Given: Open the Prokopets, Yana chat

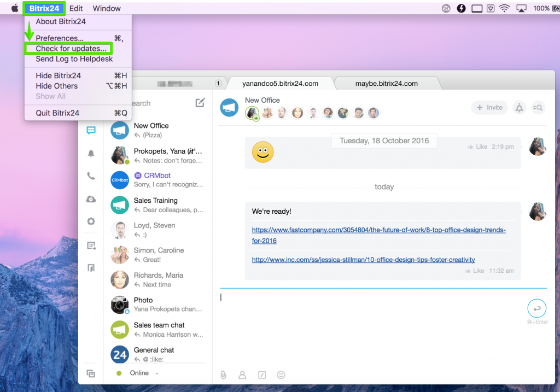Looking at the screenshot, I should pyautogui.click(x=157, y=156).
